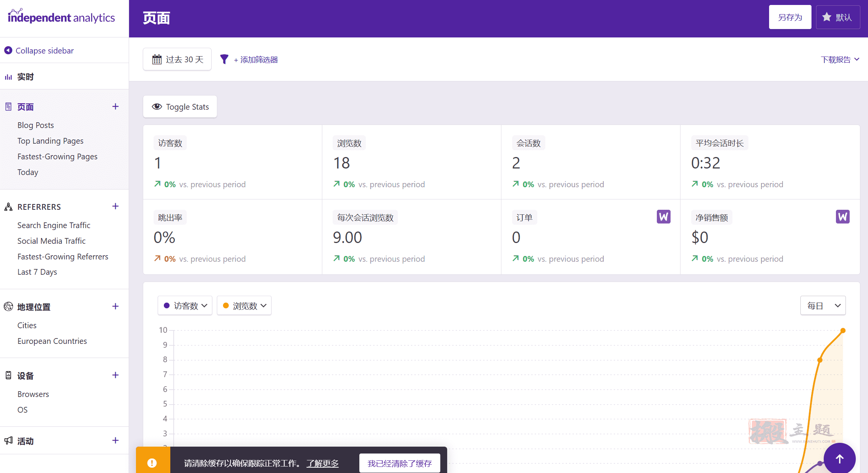Open Social Media Traffic report

coord(52,241)
